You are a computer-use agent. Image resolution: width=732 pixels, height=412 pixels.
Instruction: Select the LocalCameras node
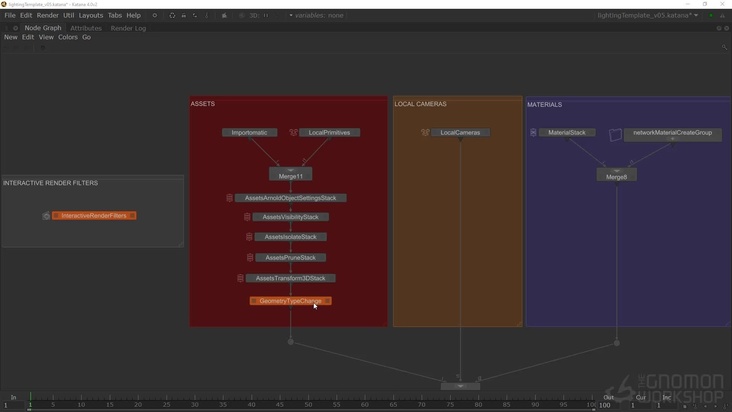click(460, 133)
